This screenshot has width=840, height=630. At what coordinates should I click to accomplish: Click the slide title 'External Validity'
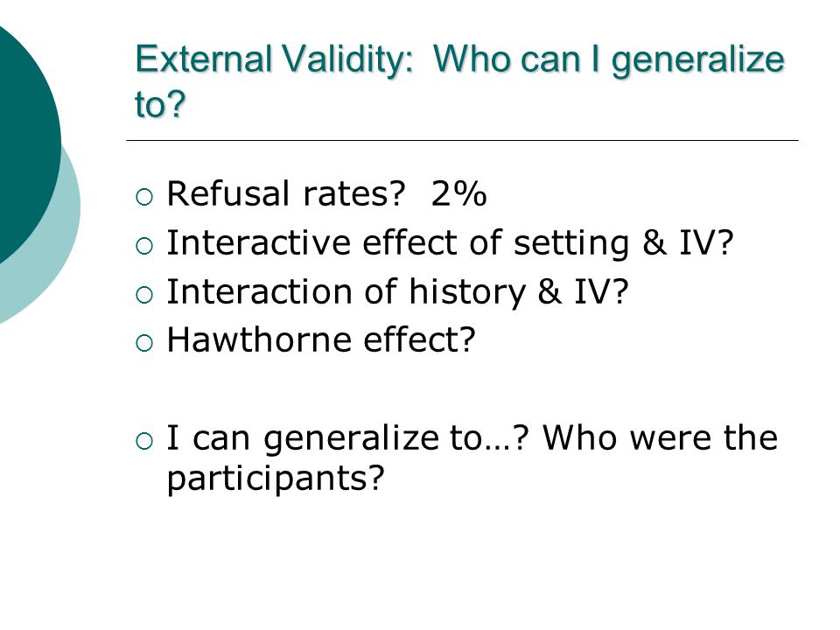[274, 59]
